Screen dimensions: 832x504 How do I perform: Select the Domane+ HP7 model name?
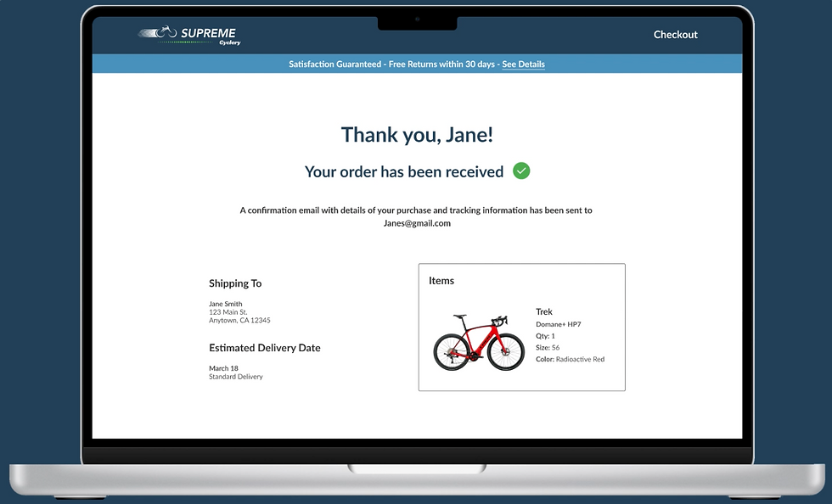pyautogui.click(x=559, y=324)
